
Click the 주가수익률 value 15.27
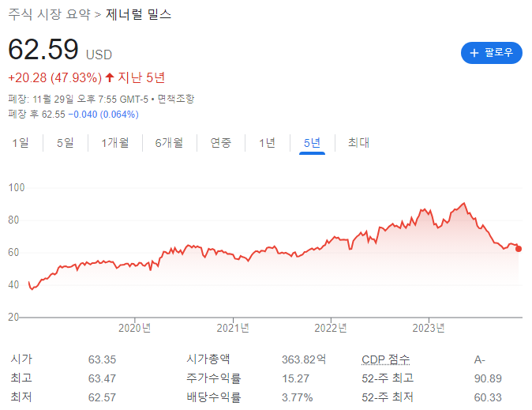295,378
